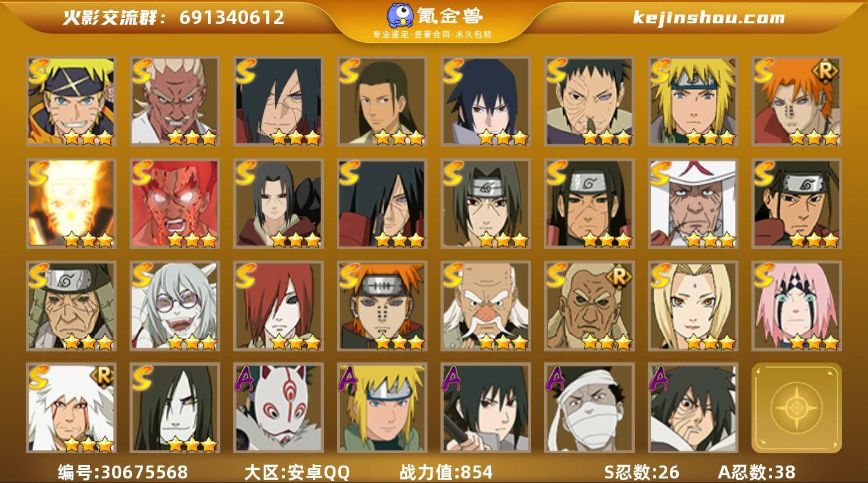Open the kejinshou.com website link
Screen dimensions: 868x483
pos(709,18)
